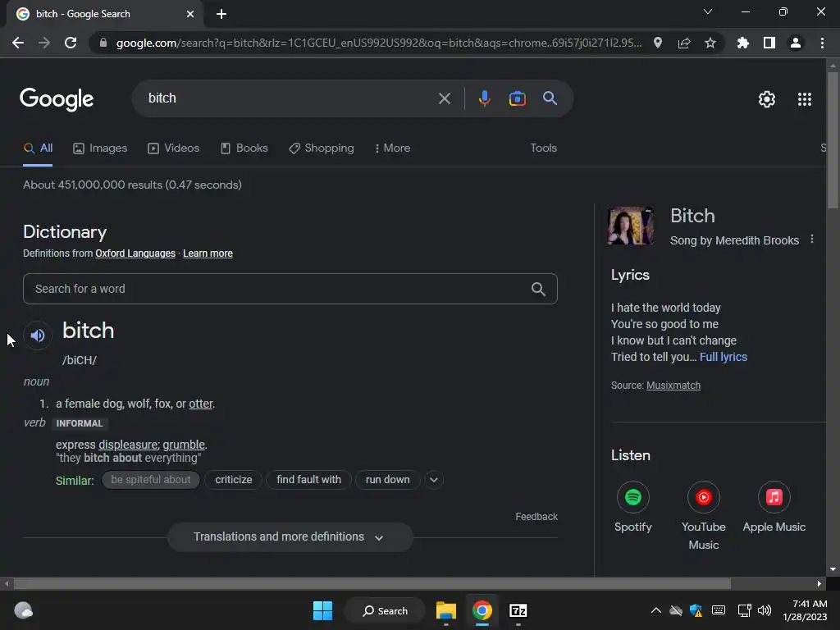Expand Translations and more definitions
The width and height of the screenshot is (840, 630).
(x=290, y=536)
